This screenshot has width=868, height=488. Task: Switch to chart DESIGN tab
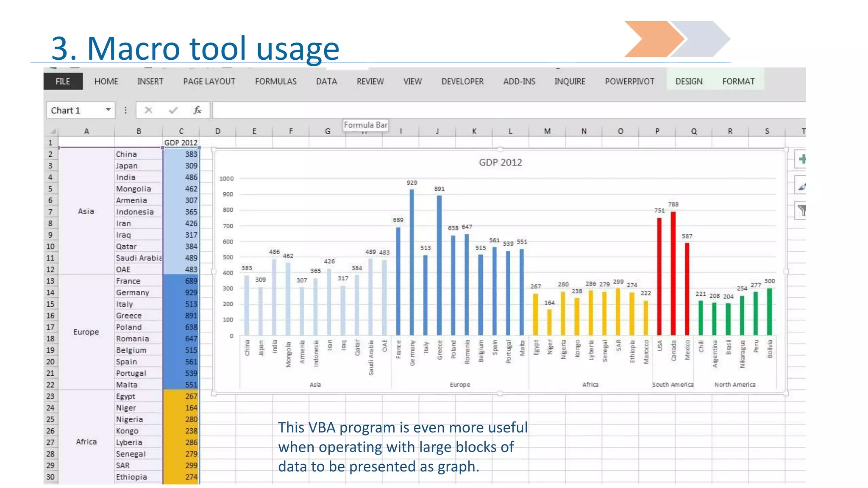(x=689, y=81)
